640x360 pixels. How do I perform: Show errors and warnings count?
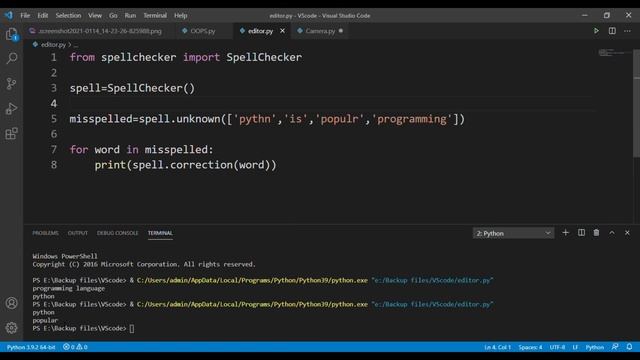[x=75, y=347]
